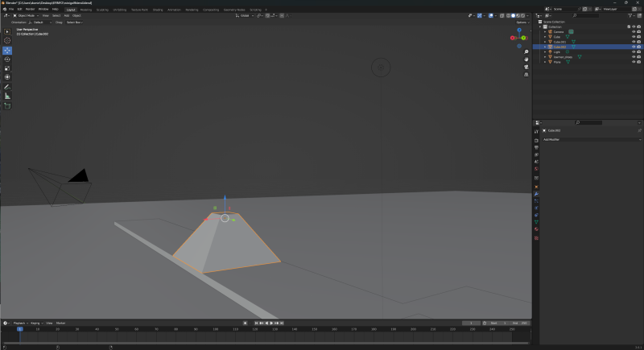Screen dimensions: 644x350
Task: Open the viewport Options dropdown
Action: point(522,23)
